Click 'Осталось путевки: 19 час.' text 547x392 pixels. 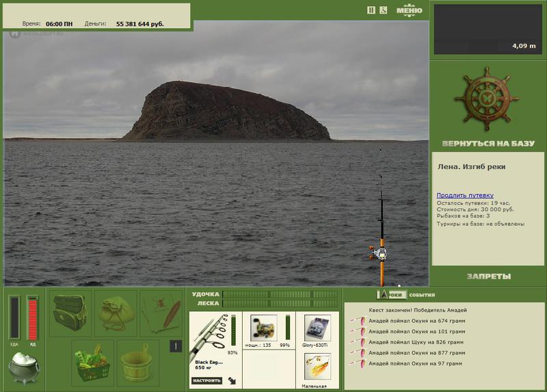(473, 202)
